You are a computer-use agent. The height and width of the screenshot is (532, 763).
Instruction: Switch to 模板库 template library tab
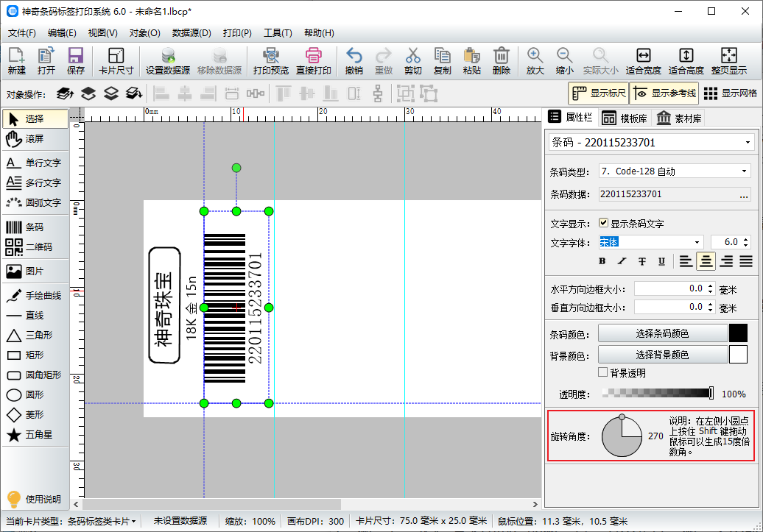[625, 118]
